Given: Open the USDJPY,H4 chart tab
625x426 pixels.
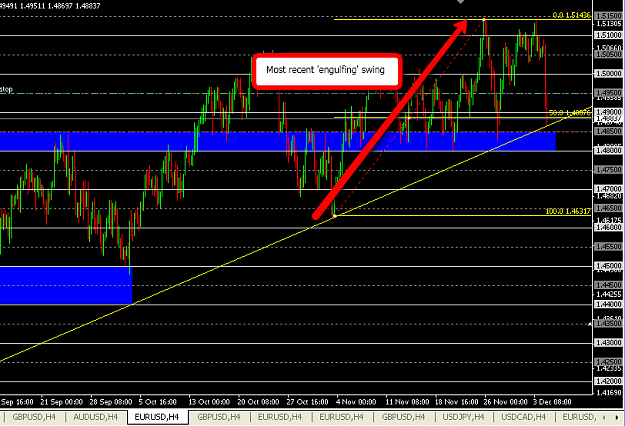Looking at the screenshot, I should pyautogui.click(x=463, y=417).
